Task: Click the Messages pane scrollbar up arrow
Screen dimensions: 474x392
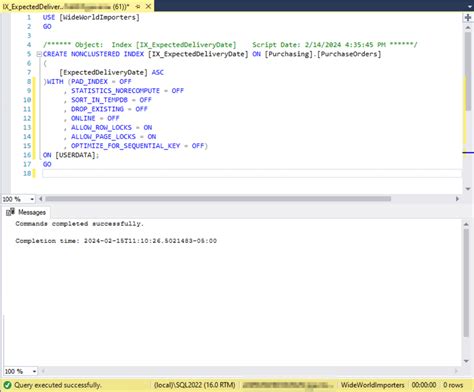Action: pyautogui.click(x=466, y=224)
